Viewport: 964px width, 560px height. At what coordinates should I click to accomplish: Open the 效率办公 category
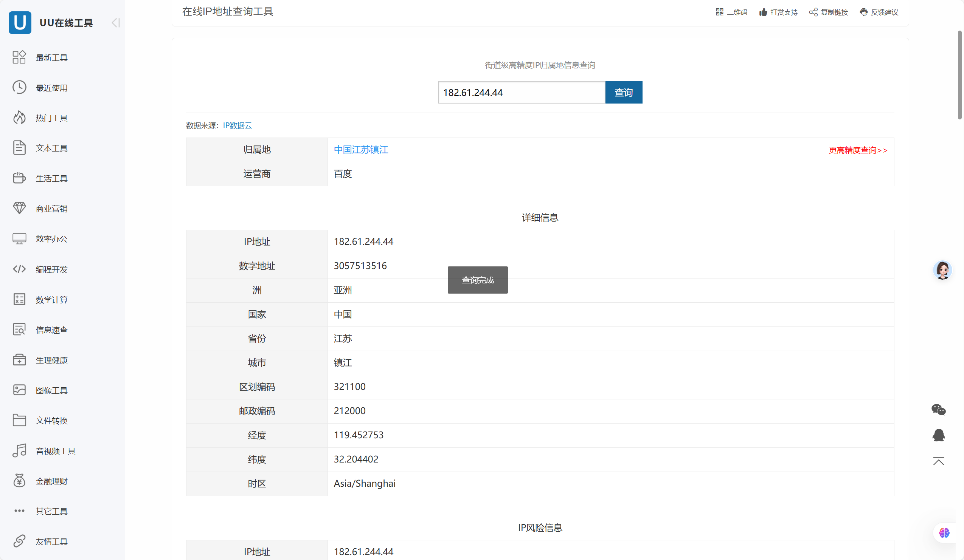click(51, 238)
